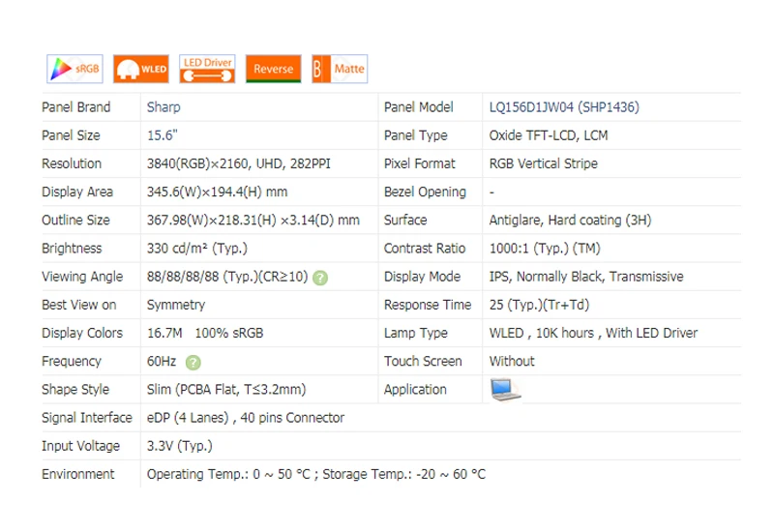Click the LED Driver badge

pyautogui.click(x=207, y=69)
